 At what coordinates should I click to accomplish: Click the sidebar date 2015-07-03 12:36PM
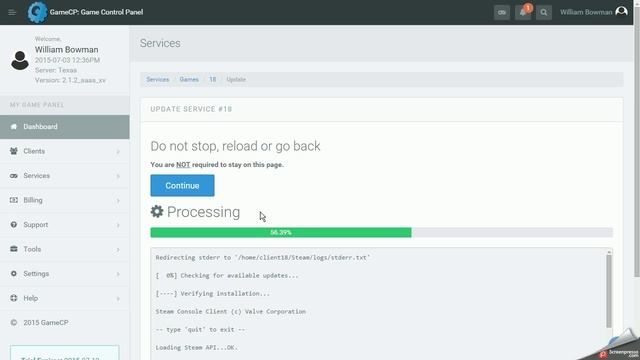67,60
